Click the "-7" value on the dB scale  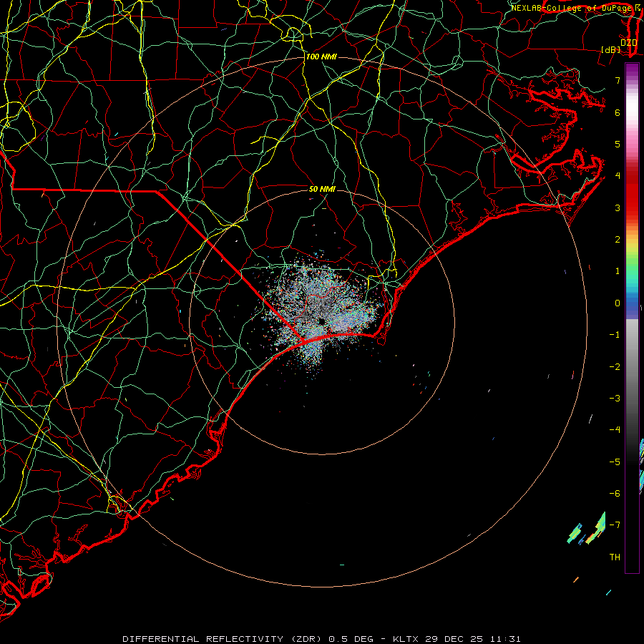click(x=615, y=525)
